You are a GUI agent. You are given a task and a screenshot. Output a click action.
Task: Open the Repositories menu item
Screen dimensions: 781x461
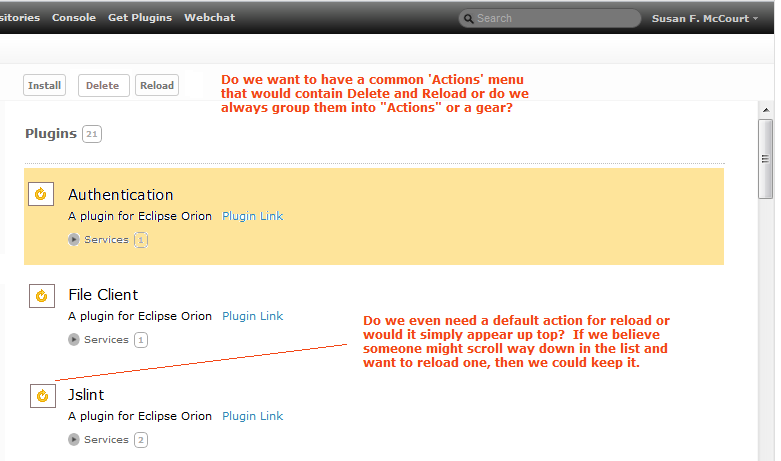click(20, 17)
